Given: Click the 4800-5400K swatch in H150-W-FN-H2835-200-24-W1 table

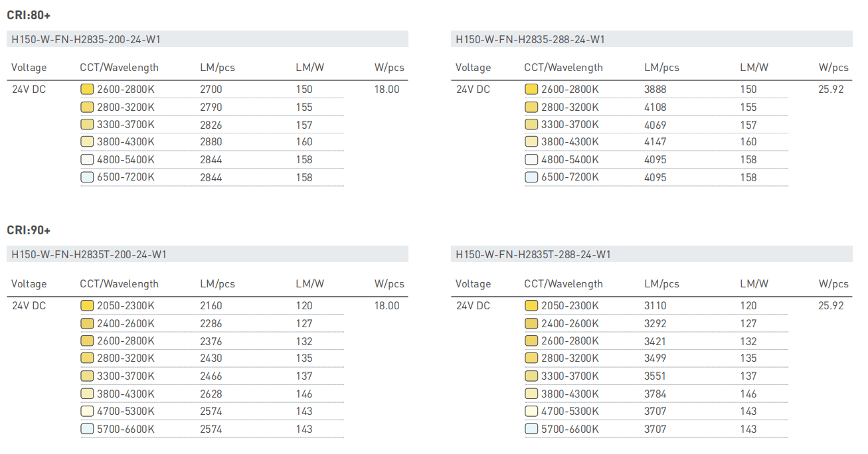Looking at the screenshot, I should pos(87,159).
